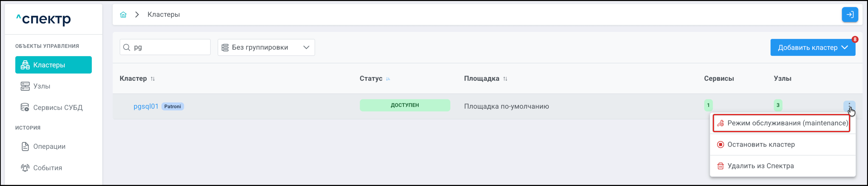The image size is (868, 186).
Task: Select Удалить из Спектра menu option
Action: point(760,166)
